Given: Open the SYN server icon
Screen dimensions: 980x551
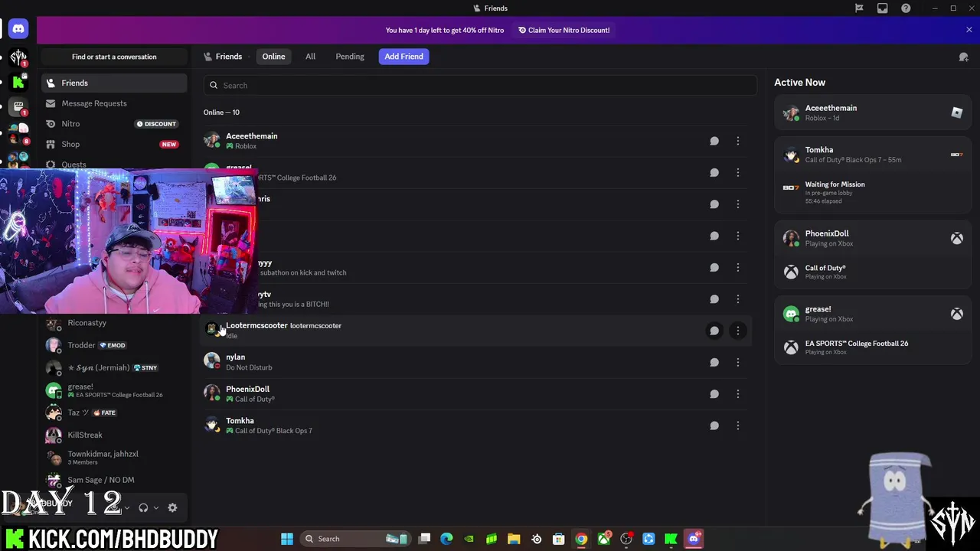Looking at the screenshot, I should tap(18, 57).
